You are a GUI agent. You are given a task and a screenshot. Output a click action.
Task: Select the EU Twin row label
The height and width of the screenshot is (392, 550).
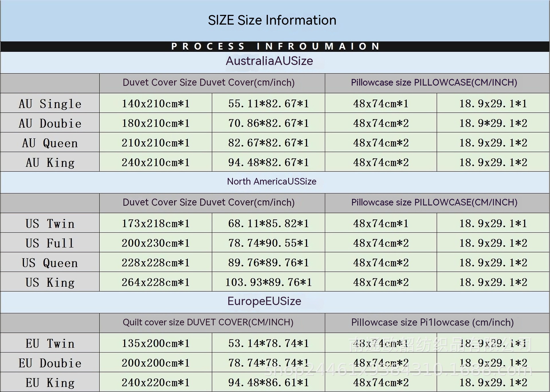50,343
